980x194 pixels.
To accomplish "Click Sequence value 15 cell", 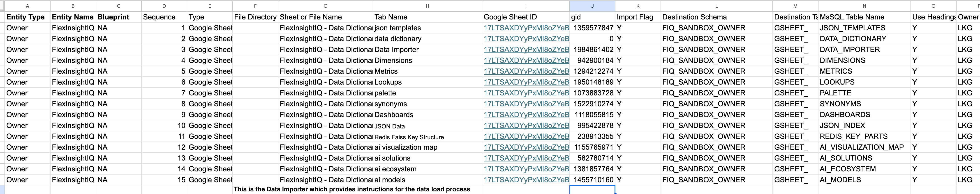I will (164, 180).
